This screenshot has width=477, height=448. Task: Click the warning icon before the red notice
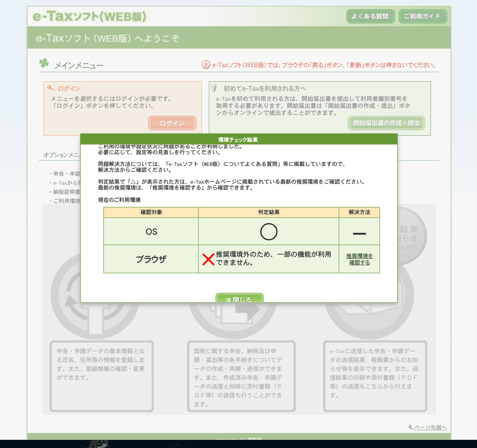206,64
